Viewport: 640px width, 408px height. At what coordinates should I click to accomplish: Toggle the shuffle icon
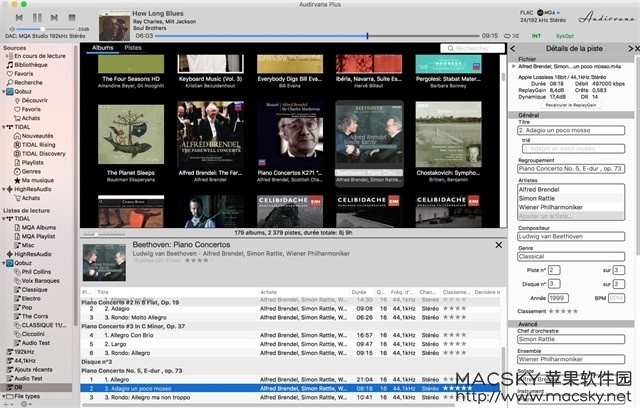coord(516,36)
